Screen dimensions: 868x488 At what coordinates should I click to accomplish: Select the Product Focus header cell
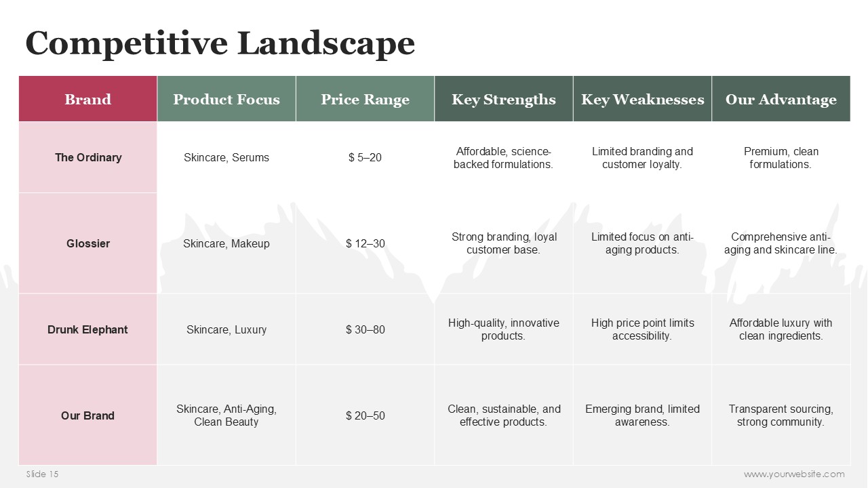point(226,99)
